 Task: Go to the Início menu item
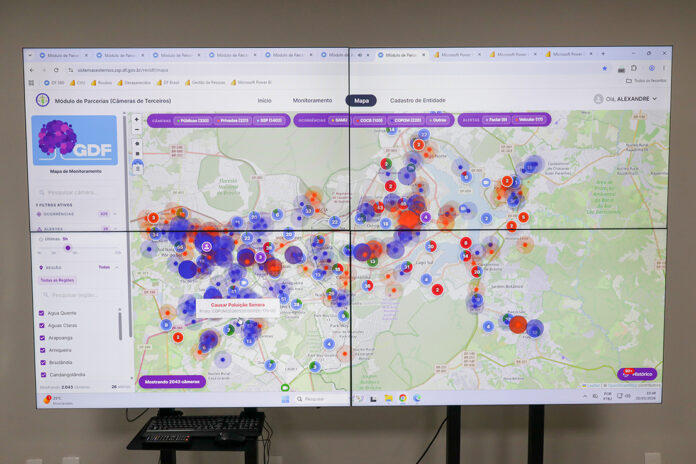[265, 101]
